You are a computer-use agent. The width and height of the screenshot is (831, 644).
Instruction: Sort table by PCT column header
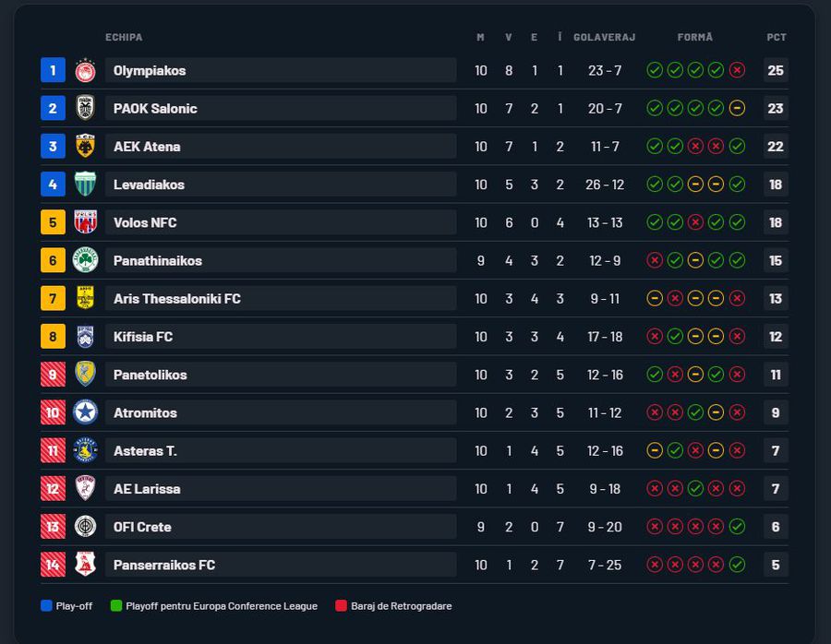(776, 37)
